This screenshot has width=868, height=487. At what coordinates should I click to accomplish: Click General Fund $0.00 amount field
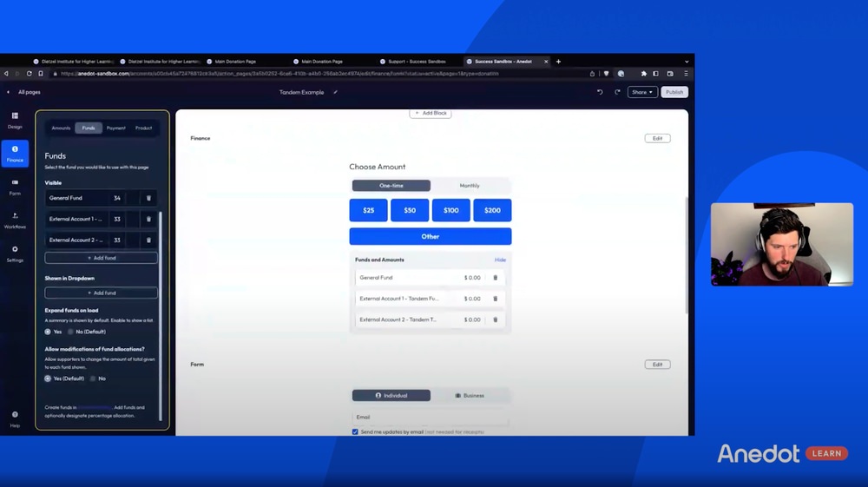tap(472, 278)
